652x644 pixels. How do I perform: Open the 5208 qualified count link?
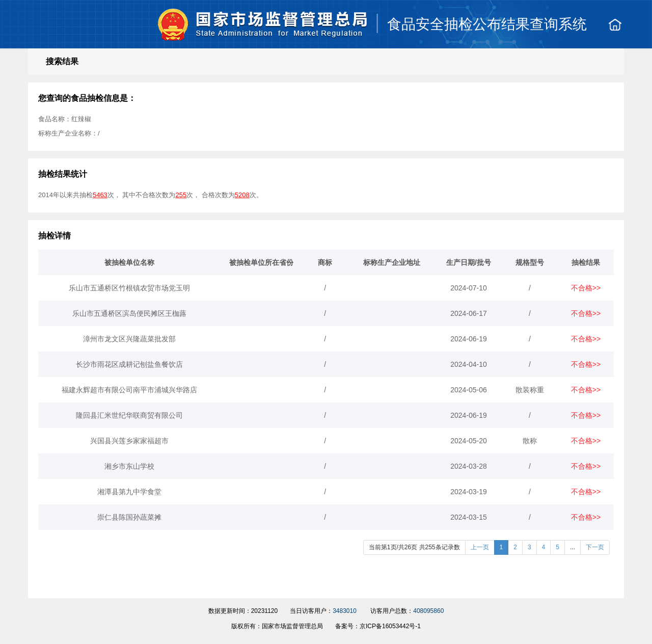coord(242,195)
